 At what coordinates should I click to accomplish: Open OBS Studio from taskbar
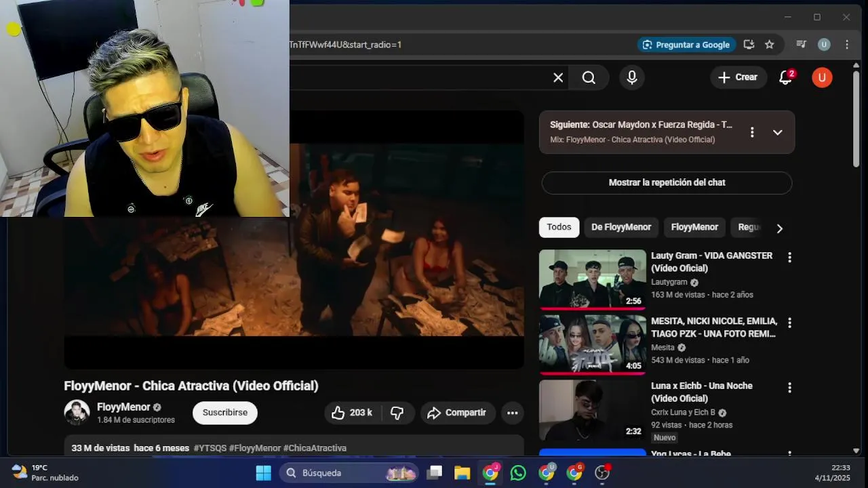[x=602, y=473]
